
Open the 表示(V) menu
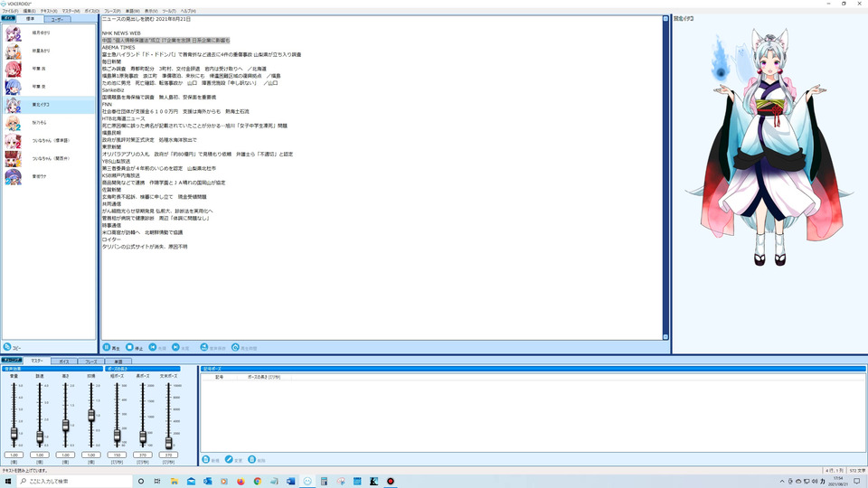[x=151, y=11]
